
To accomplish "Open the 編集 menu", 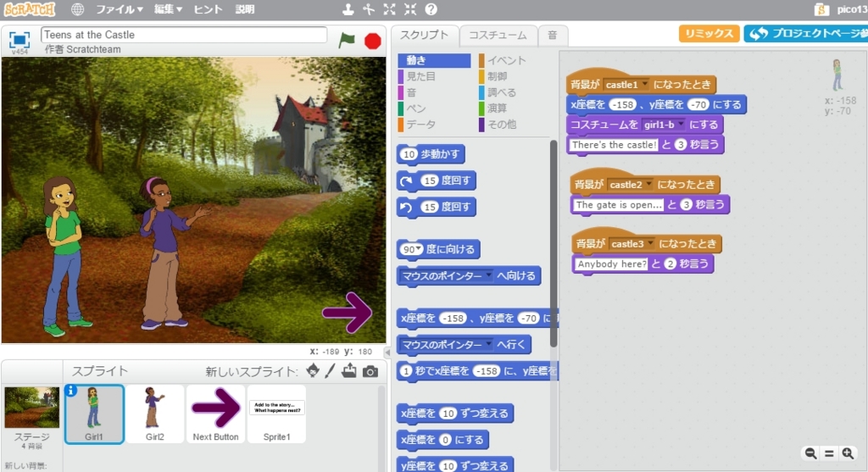I will 169,9.
